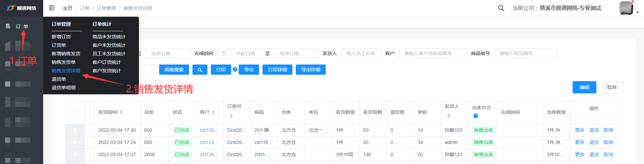
Task: Open 退货单明细 from the order menu
Action: click(64, 88)
